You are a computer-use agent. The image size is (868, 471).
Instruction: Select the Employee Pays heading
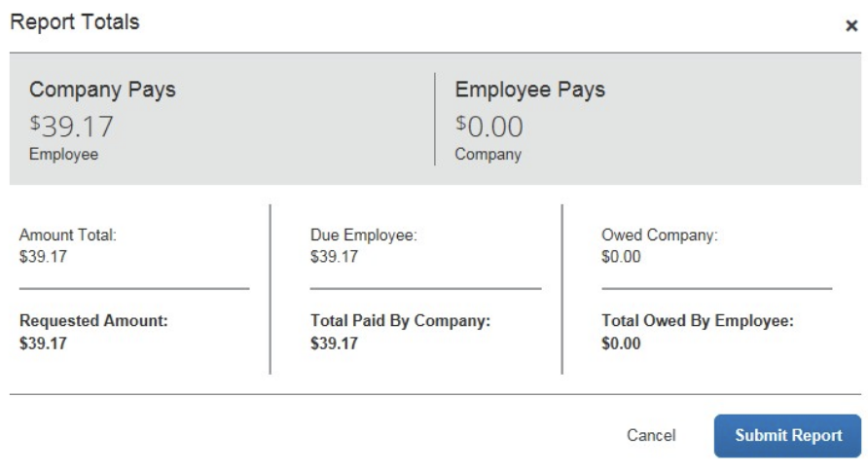click(x=529, y=90)
